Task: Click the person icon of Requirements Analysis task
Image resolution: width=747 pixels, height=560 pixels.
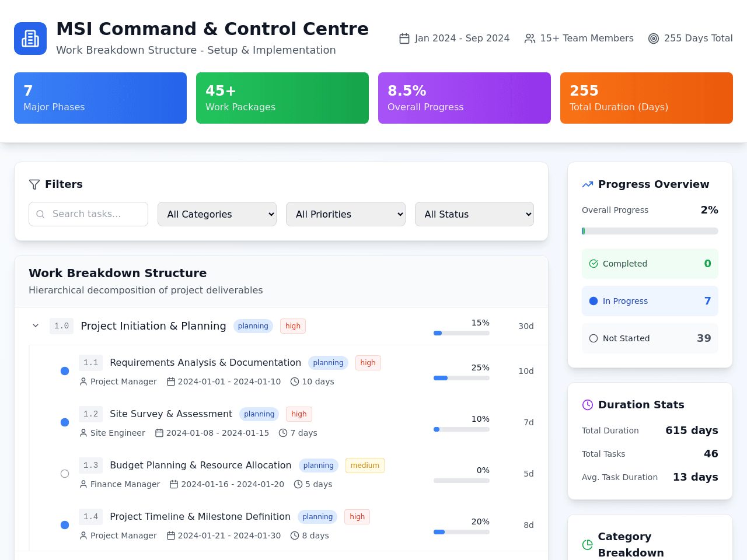Action: 83,381
